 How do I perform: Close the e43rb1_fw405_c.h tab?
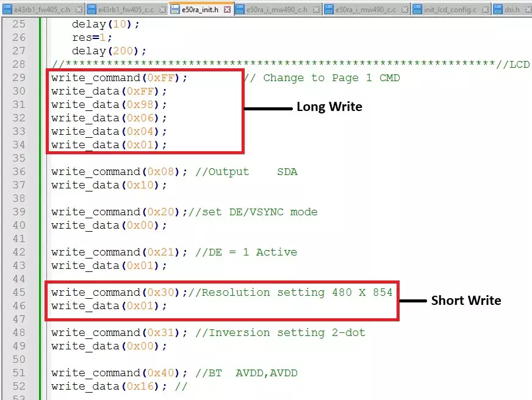click(x=77, y=9)
